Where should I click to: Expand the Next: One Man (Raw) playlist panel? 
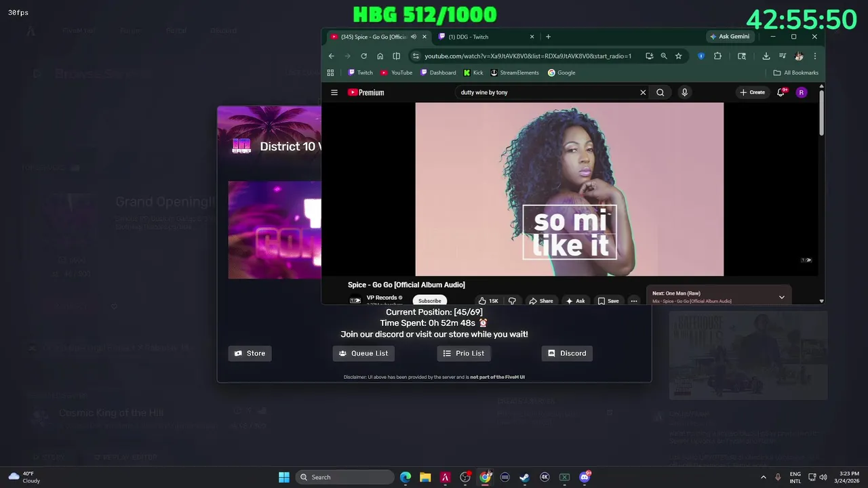781,297
